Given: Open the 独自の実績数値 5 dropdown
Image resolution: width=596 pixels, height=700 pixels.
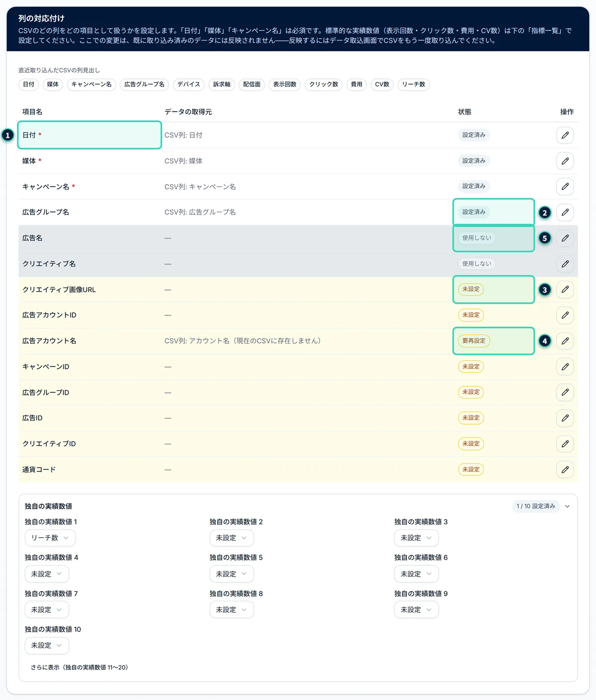Looking at the screenshot, I should [x=231, y=574].
